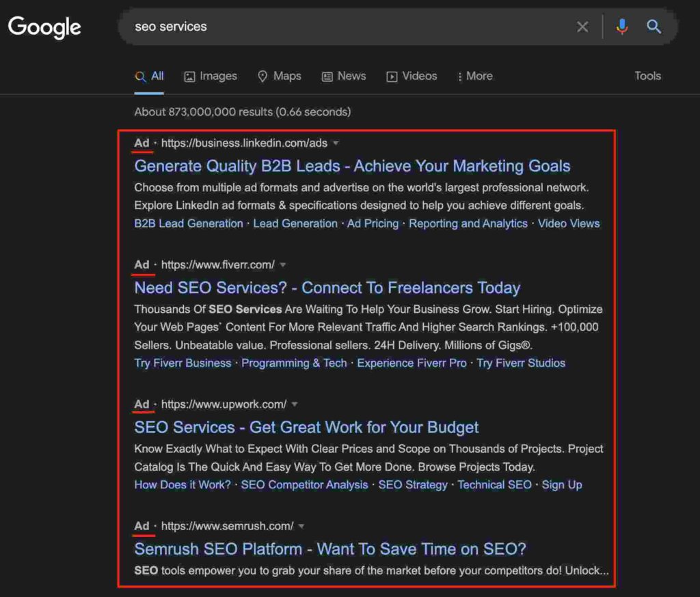The image size is (700, 597).
Task: Click the Videos play icon
Action: [x=391, y=76]
